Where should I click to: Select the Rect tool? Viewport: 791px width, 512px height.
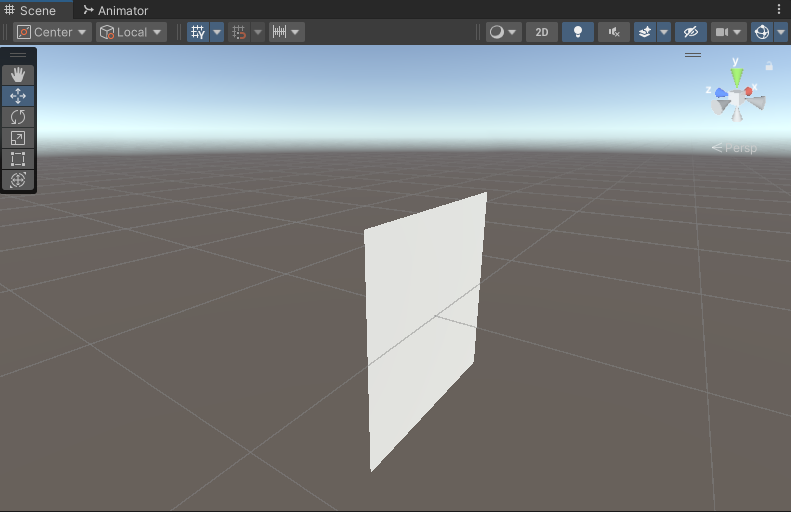click(x=18, y=159)
